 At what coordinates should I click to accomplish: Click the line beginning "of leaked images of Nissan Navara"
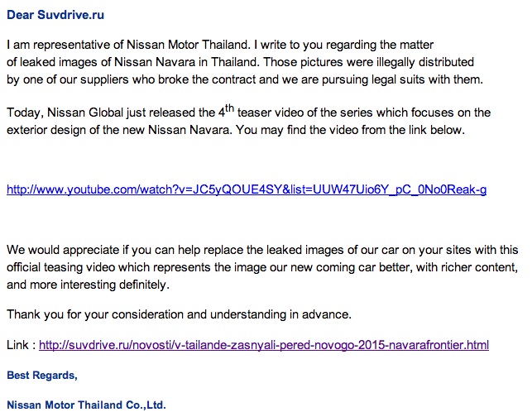pyautogui.click(x=240, y=62)
